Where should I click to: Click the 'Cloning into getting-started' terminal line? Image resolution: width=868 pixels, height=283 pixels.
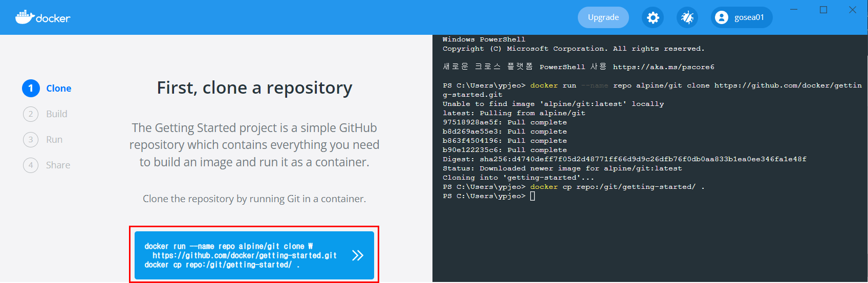(x=518, y=178)
